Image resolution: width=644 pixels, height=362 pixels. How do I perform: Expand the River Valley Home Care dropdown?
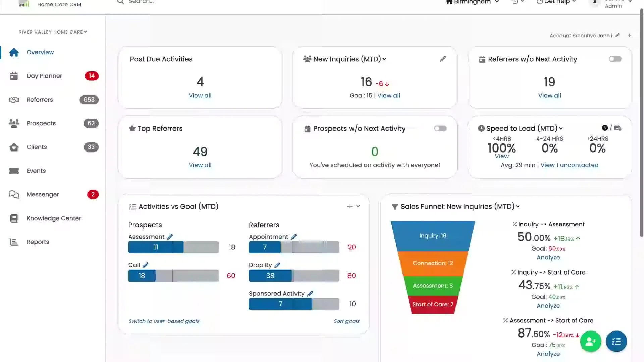click(53, 32)
